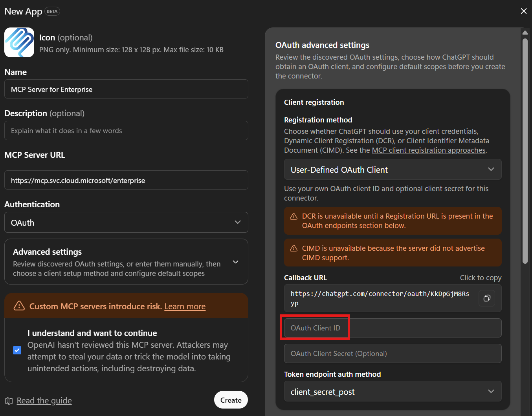Open the client_secret_post dropdown

(x=393, y=391)
